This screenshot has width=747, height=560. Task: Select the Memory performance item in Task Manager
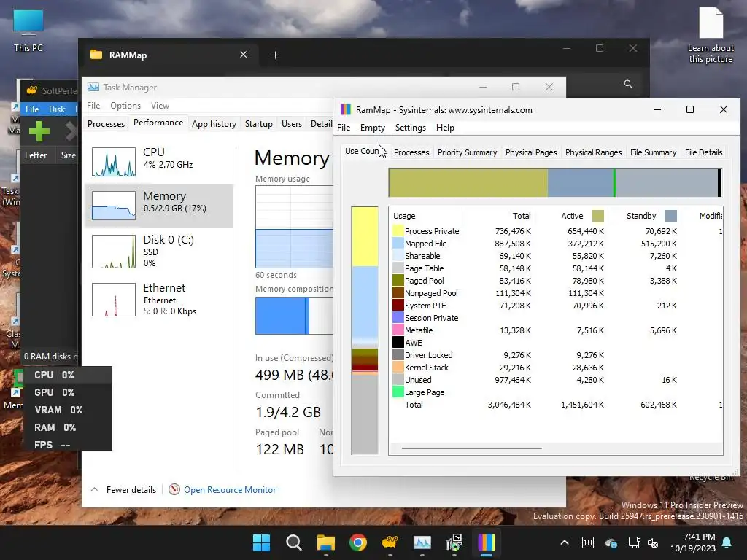click(159, 205)
